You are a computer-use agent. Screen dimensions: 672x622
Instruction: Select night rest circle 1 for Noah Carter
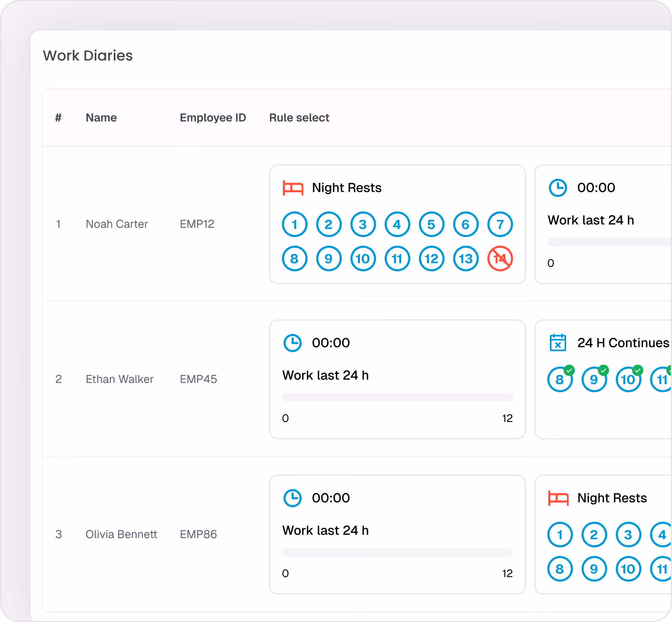pos(295,224)
